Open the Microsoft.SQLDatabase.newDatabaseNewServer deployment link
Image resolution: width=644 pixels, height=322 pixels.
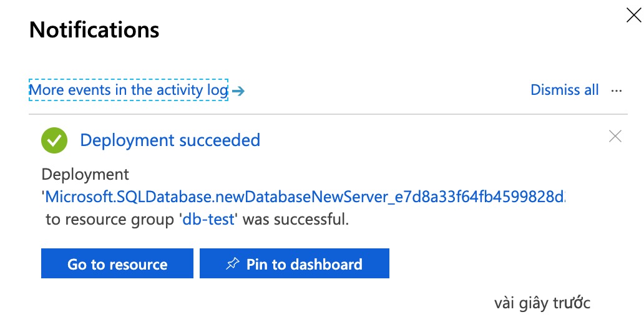(306, 197)
